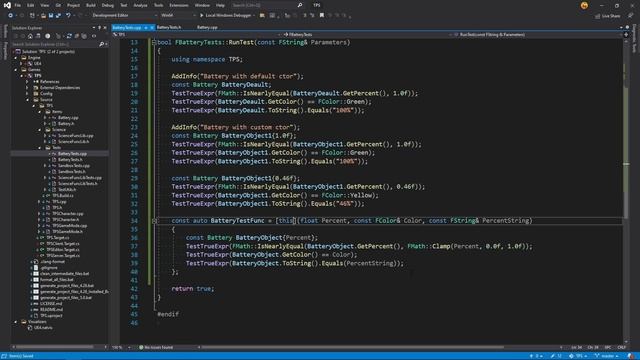
Task: Click the Save All toolbar icon
Action: click(58, 16)
